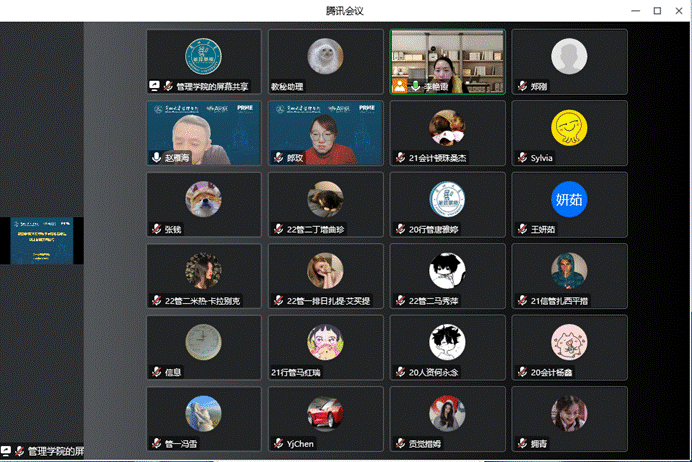Click the screen share icon on 管理学院的屏幕共享 tile
This screenshot has width=692, height=462.
pyautogui.click(x=154, y=86)
